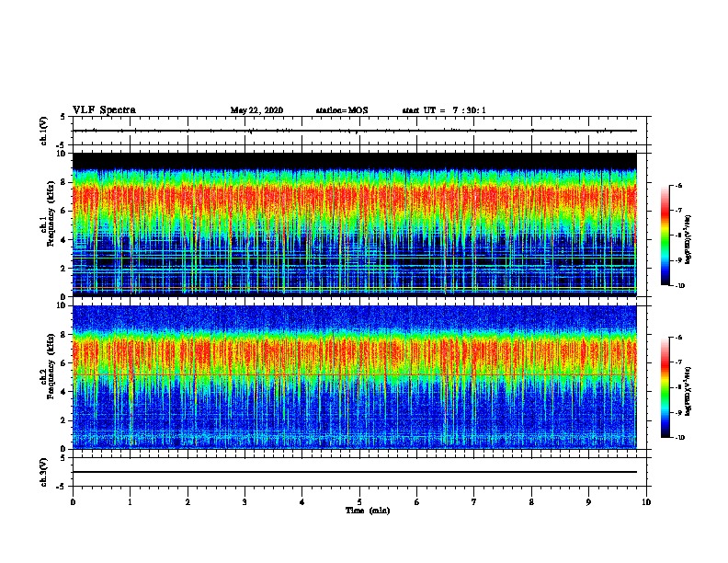Screen dimensions: 728x563
Task: Click the "10" frequency tick of ch.1 spectrogram
Action: (62, 154)
